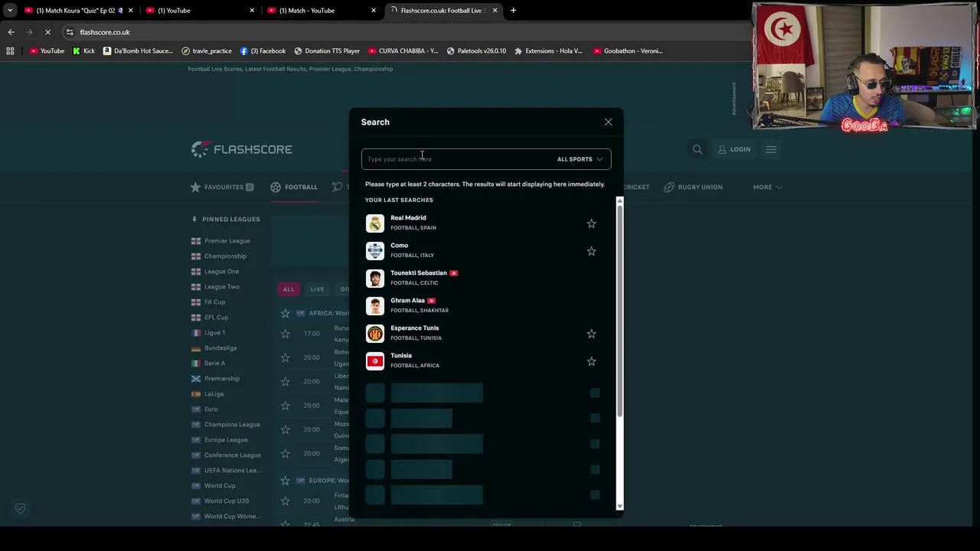This screenshot has width=980, height=551.
Task: Open the browser tab search dropdown
Action: 9,11
